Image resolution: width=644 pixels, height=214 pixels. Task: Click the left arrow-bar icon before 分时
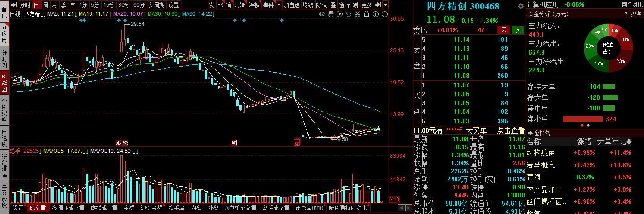click(14, 5)
